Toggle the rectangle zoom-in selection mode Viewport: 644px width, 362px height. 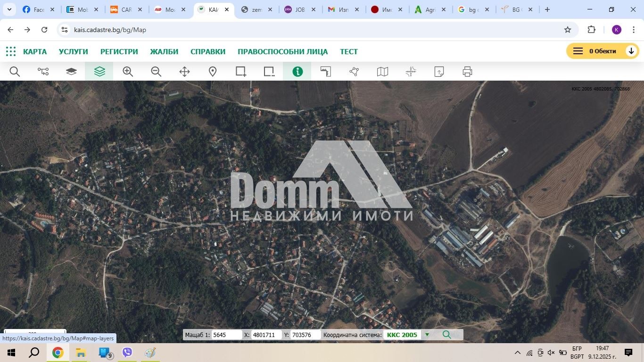(x=240, y=71)
